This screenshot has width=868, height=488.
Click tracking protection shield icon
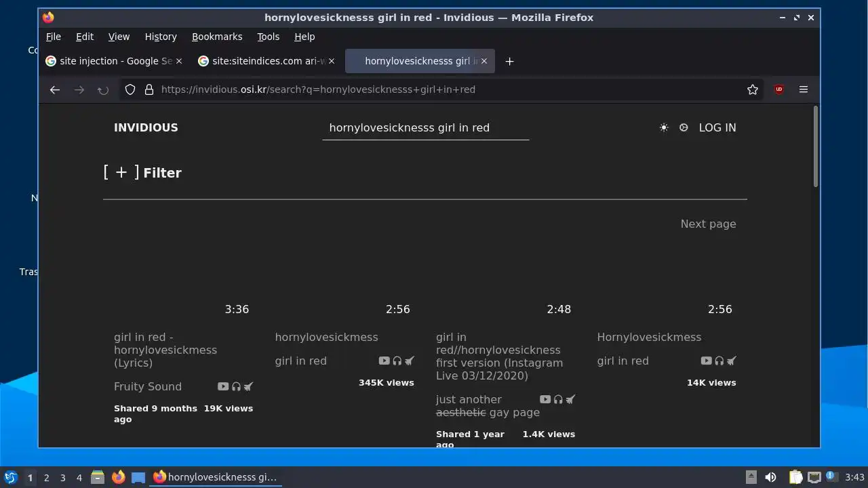click(130, 89)
